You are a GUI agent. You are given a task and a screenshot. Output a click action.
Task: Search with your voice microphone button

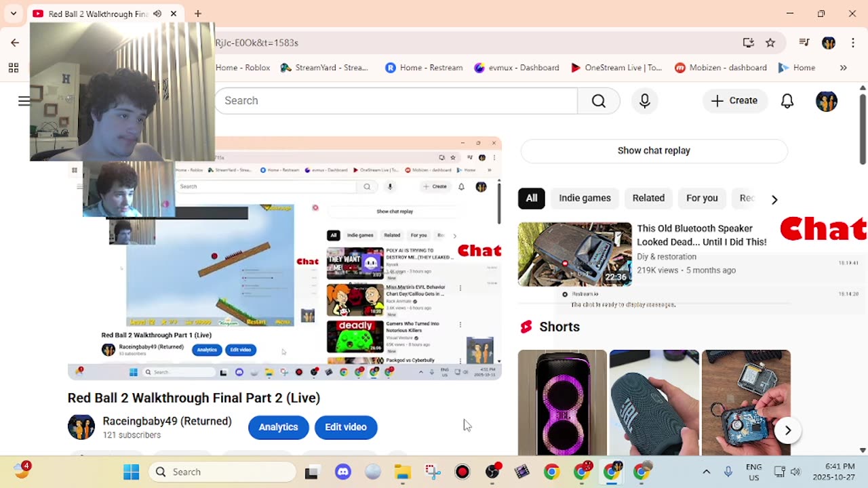tap(645, 100)
